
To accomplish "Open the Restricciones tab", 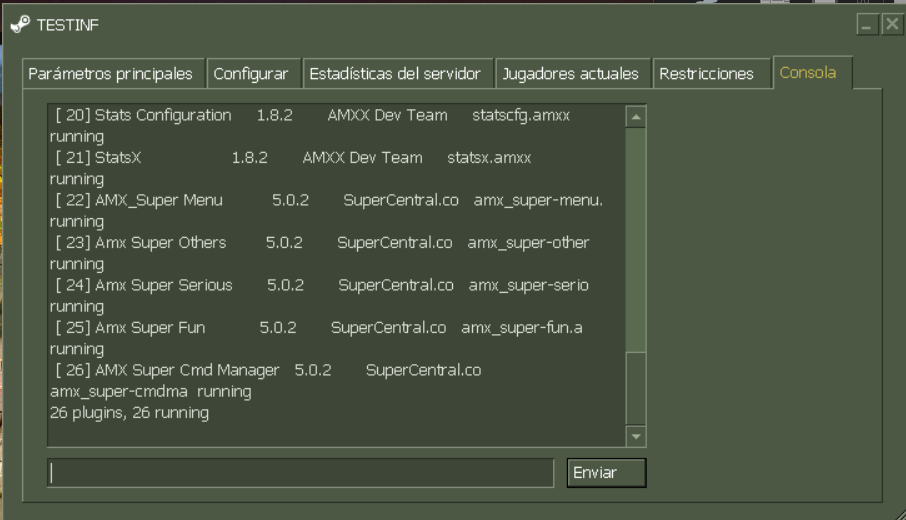I will (x=712, y=73).
